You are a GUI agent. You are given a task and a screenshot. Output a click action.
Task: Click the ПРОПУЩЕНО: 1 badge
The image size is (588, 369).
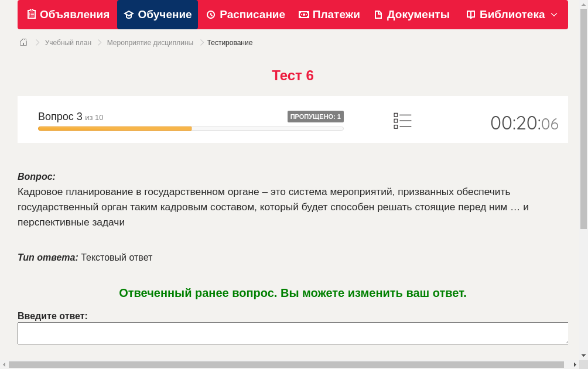coord(316,116)
